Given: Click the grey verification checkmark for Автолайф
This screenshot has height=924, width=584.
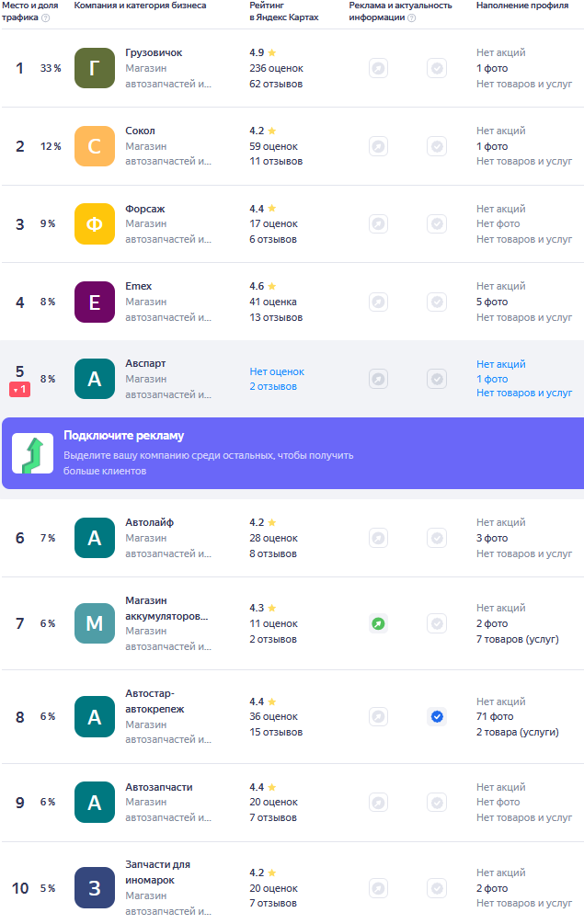Looking at the screenshot, I should [437, 538].
